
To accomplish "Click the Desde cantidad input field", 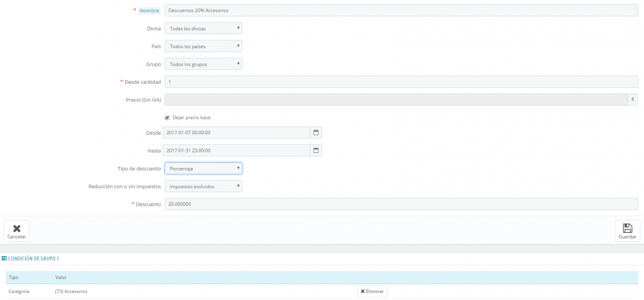I will click(401, 82).
